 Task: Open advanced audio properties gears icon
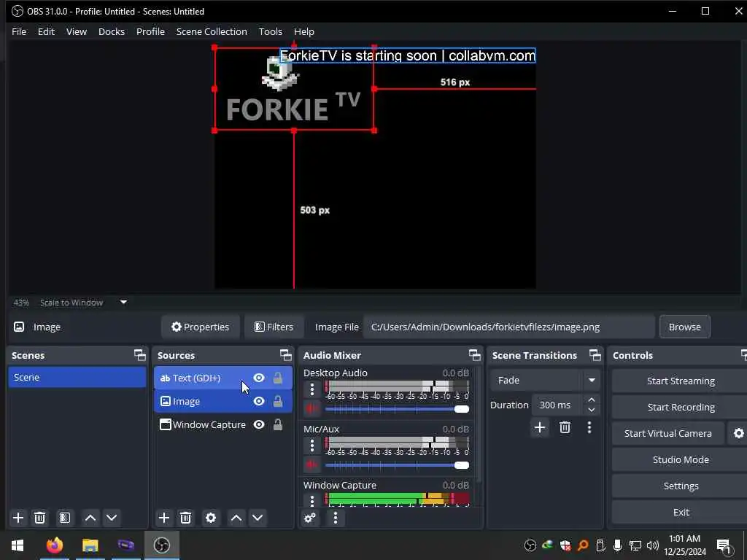point(310,518)
